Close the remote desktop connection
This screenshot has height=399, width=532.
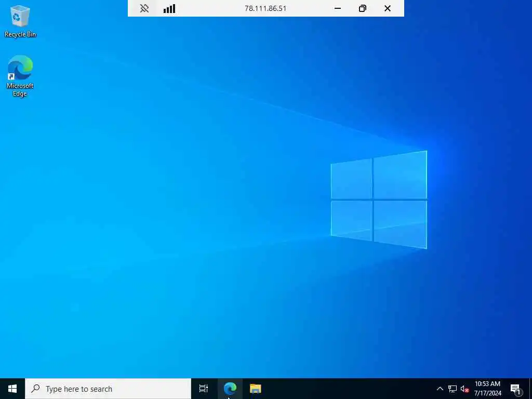point(388,8)
